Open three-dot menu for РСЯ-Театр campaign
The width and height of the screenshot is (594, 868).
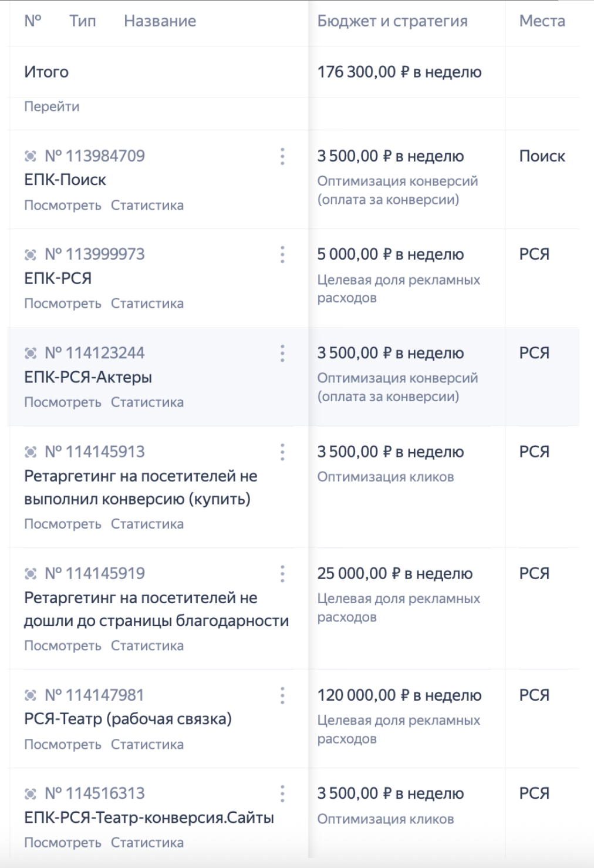point(282,695)
